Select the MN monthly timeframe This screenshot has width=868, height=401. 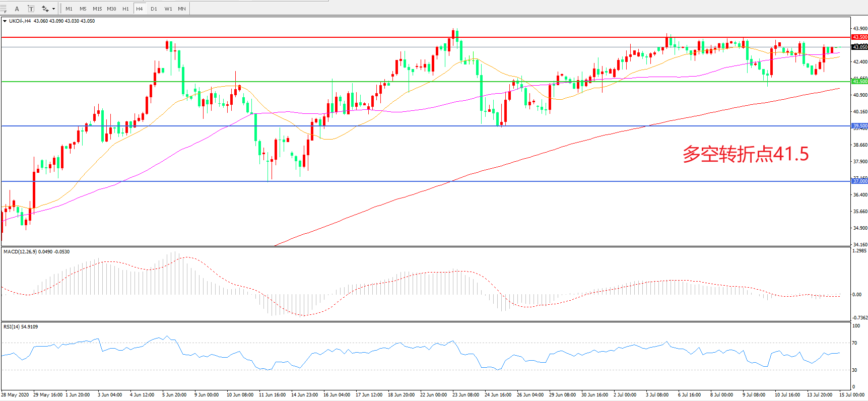click(182, 9)
